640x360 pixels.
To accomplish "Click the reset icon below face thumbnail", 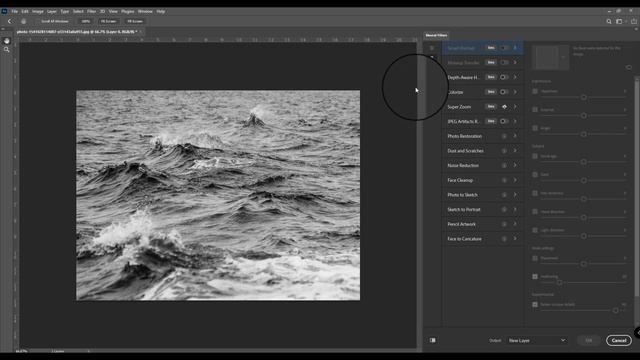I will 629,67.
